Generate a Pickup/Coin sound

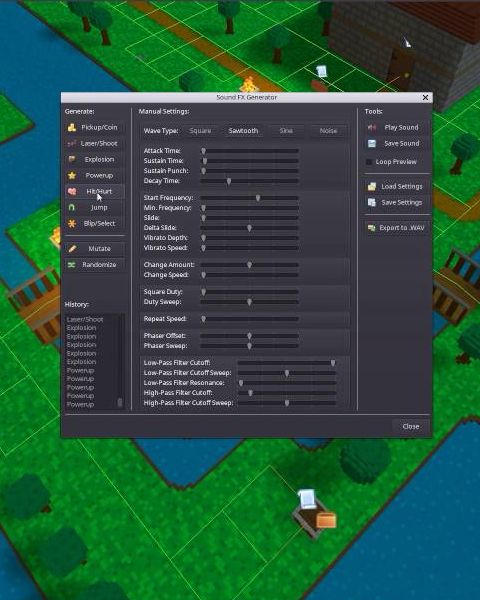[x=95, y=127]
